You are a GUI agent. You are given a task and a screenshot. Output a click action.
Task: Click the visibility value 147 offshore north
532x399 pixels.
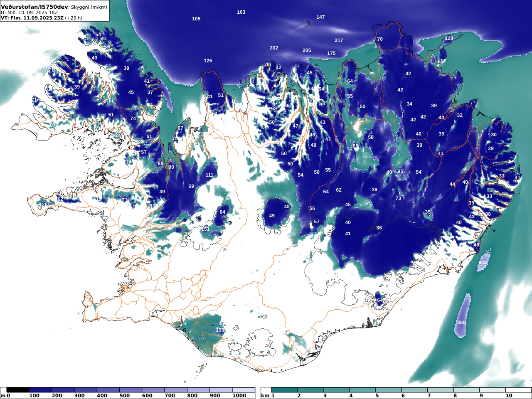320,17
